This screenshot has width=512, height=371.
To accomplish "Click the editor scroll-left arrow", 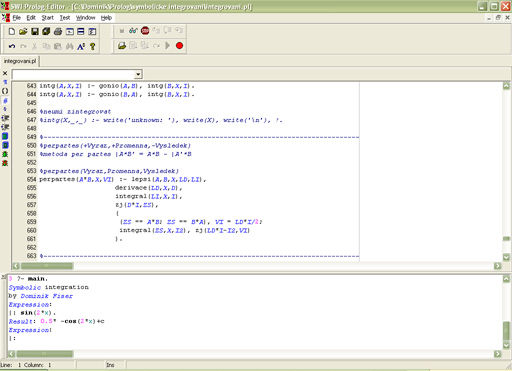I will (x=16, y=266).
